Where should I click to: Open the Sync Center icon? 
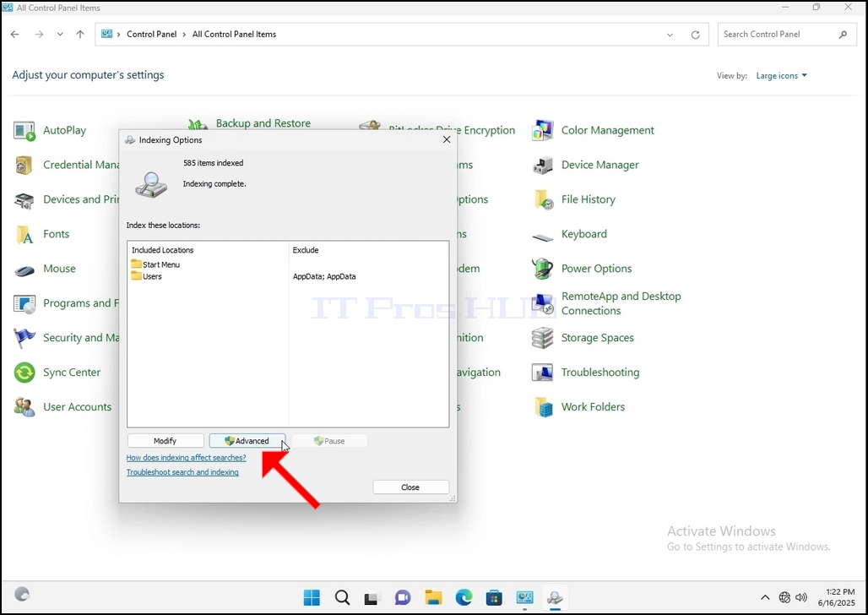tap(24, 373)
